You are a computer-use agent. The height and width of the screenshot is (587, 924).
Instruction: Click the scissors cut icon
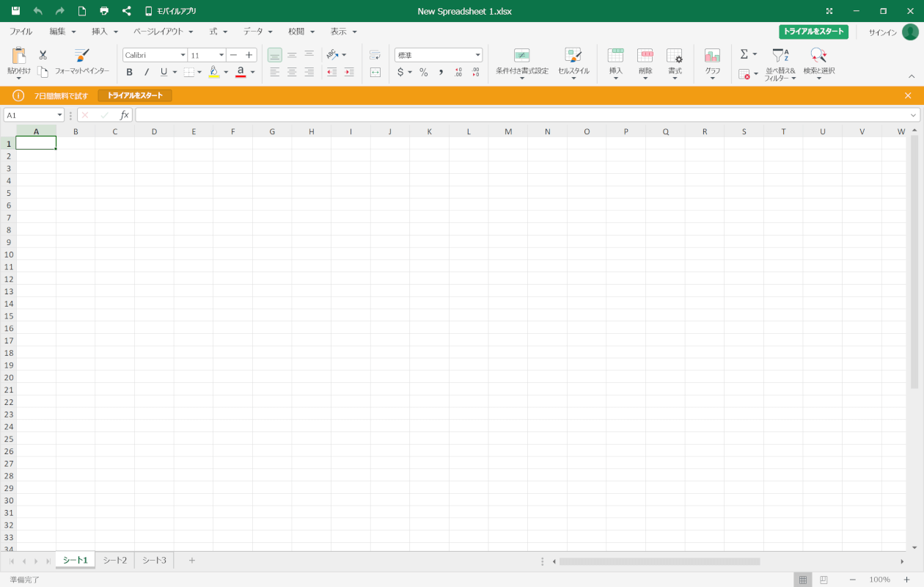pos(43,55)
